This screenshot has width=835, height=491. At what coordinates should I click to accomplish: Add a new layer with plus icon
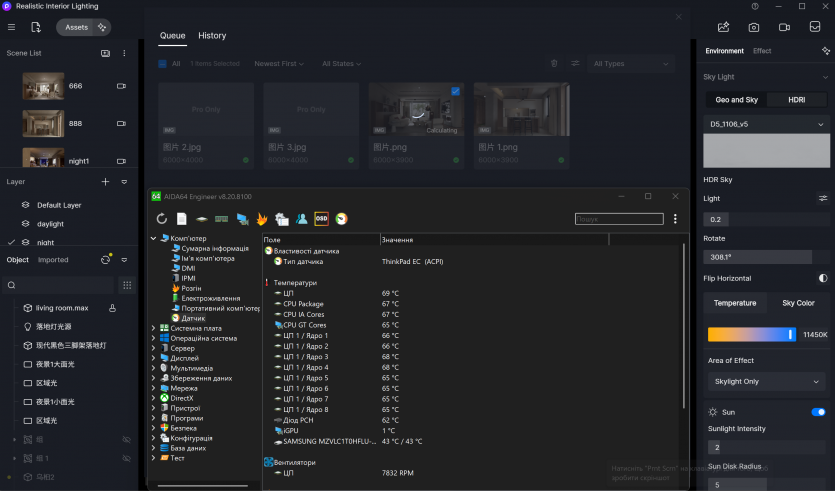coord(106,182)
